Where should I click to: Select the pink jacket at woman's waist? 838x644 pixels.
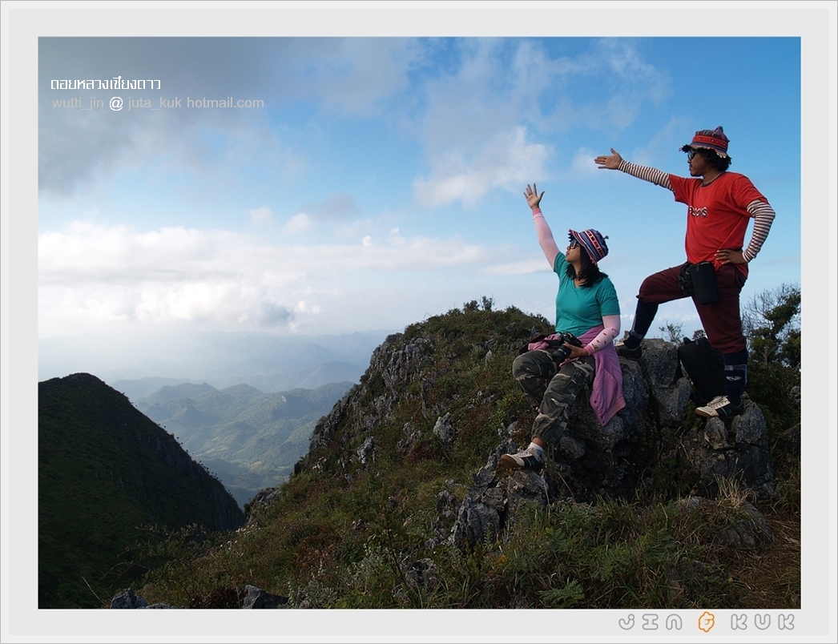pos(606,380)
